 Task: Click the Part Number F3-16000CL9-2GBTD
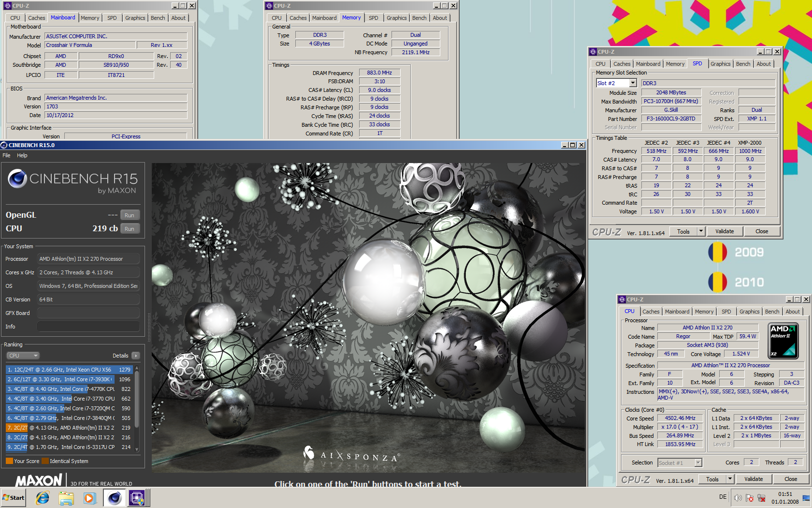(x=671, y=119)
